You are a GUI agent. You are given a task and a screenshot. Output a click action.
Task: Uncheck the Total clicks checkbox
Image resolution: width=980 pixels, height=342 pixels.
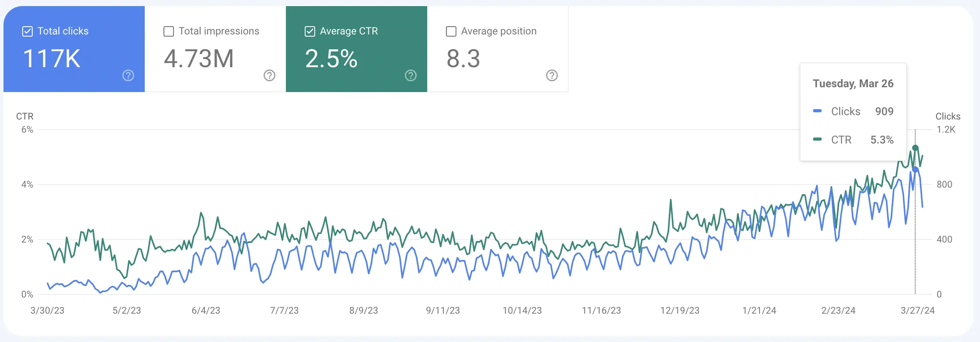click(x=27, y=31)
